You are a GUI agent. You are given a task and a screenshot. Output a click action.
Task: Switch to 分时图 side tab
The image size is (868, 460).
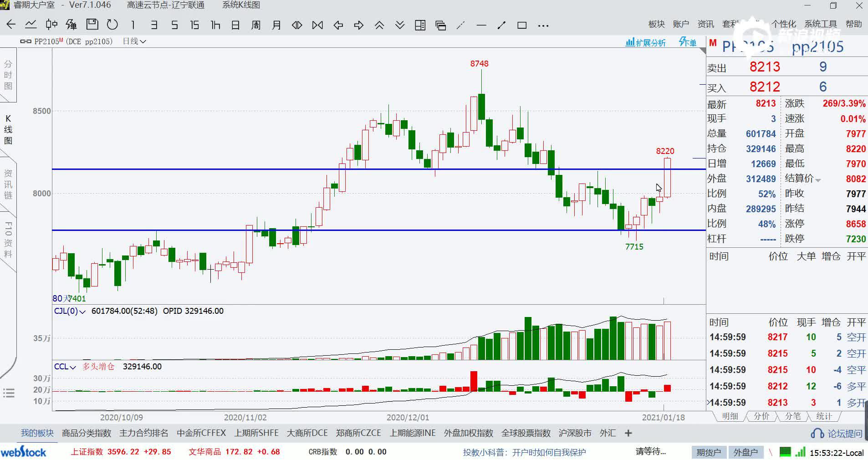click(8, 75)
